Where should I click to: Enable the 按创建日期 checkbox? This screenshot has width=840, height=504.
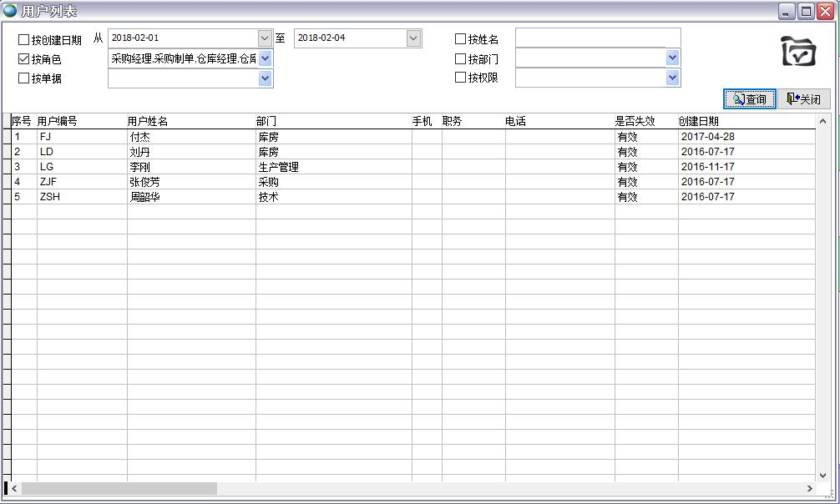[x=23, y=39]
